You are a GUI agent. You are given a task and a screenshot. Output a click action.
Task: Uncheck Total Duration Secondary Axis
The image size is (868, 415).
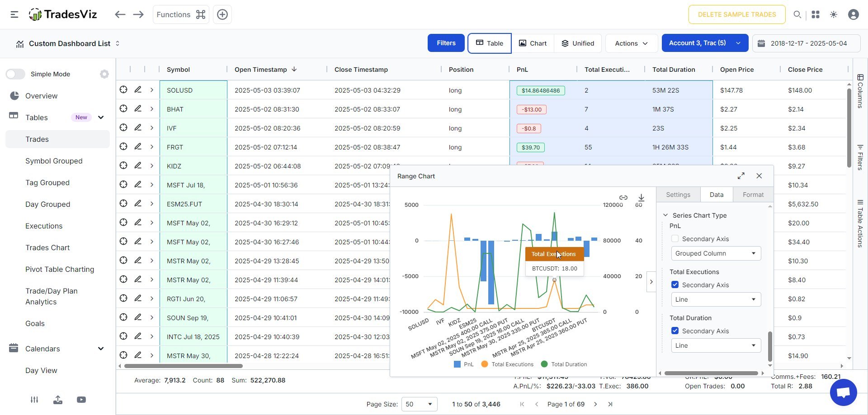[675, 331]
